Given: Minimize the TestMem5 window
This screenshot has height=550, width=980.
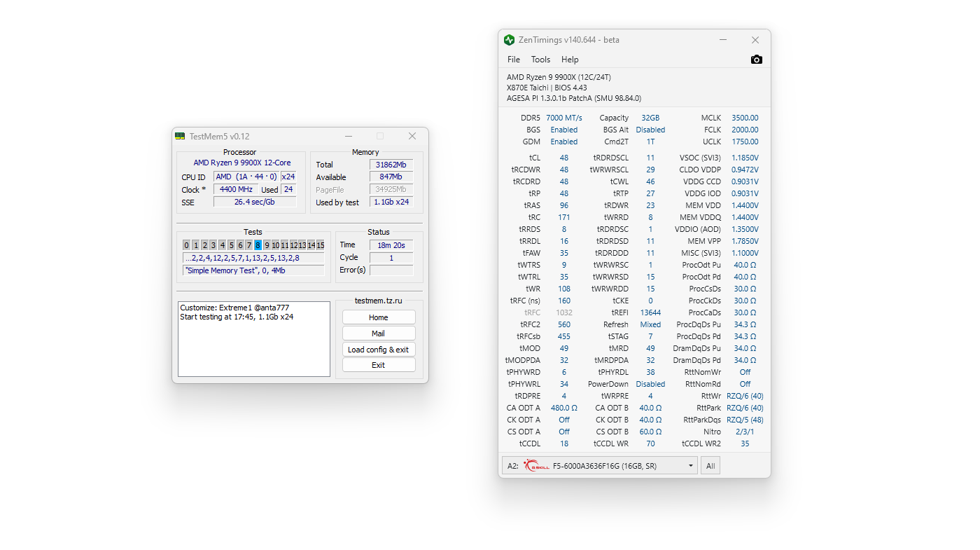Looking at the screenshot, I should [x=348, y=136].
